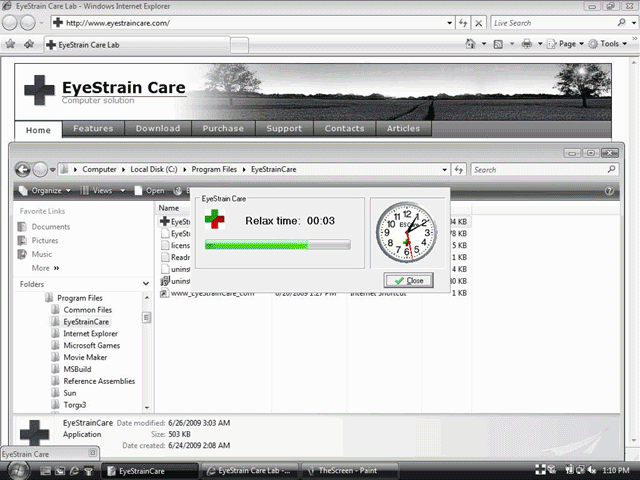640x480 pixels.
Task: Open the Contacts tab on website
Action: point(344,129)
